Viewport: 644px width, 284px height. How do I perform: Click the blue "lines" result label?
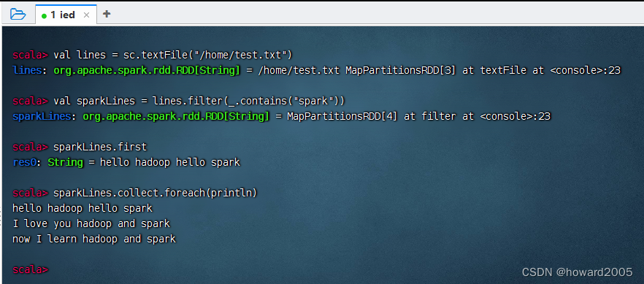[x=27, y=70]
